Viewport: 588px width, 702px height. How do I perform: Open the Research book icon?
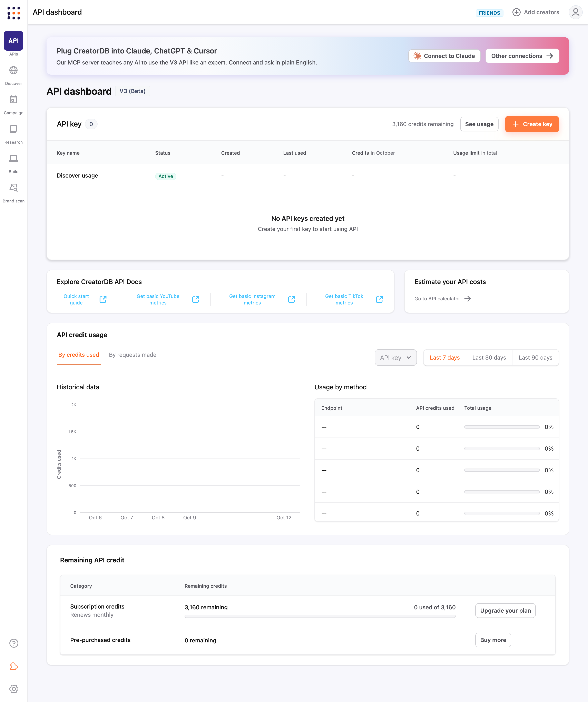pyautogui.click(x=13, y=129)
